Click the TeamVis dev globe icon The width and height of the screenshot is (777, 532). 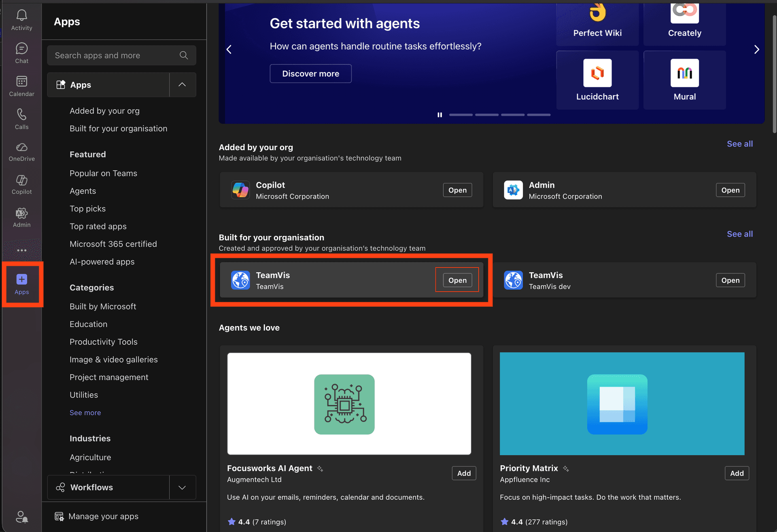click(x=513, y=280)
